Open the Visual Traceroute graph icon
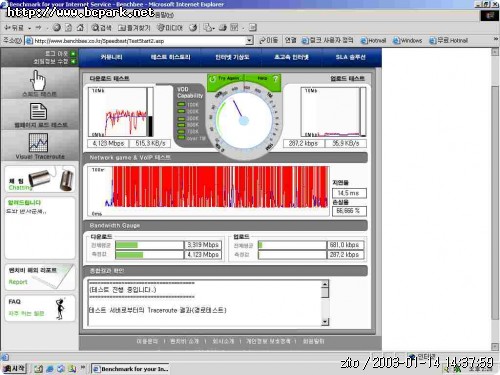 (38, 142)
